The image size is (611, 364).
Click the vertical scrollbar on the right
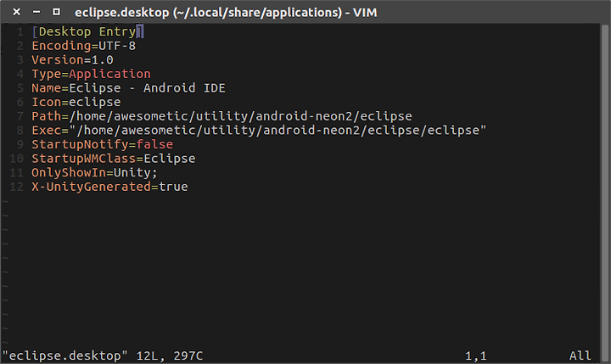click(605, 191)
